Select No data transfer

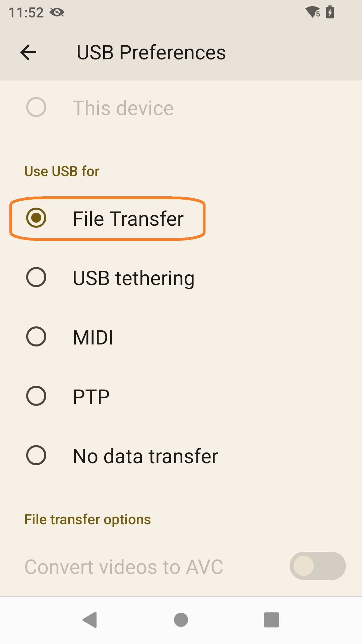tap(36, 455)
